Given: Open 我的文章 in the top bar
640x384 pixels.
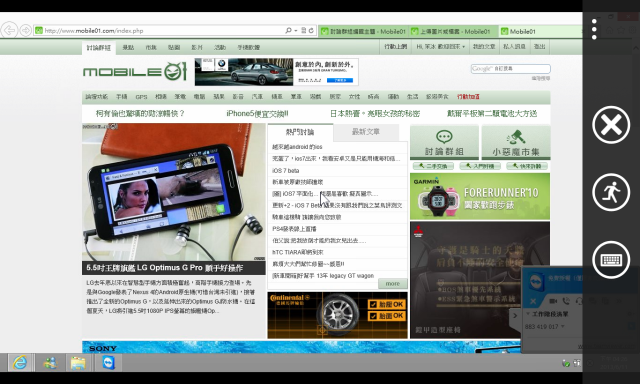Looking at the screenshot, I should point(484,47).
